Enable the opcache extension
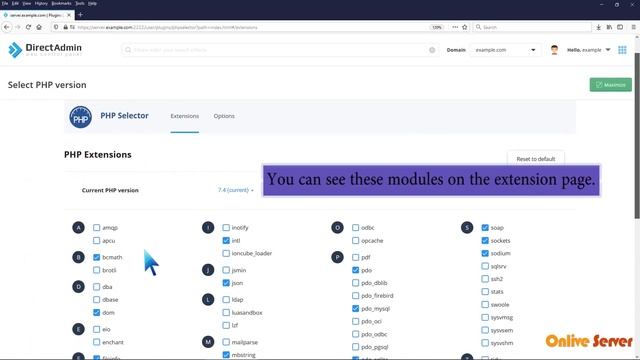The height and width of the screenshot is (360, 640). [356, 240]
